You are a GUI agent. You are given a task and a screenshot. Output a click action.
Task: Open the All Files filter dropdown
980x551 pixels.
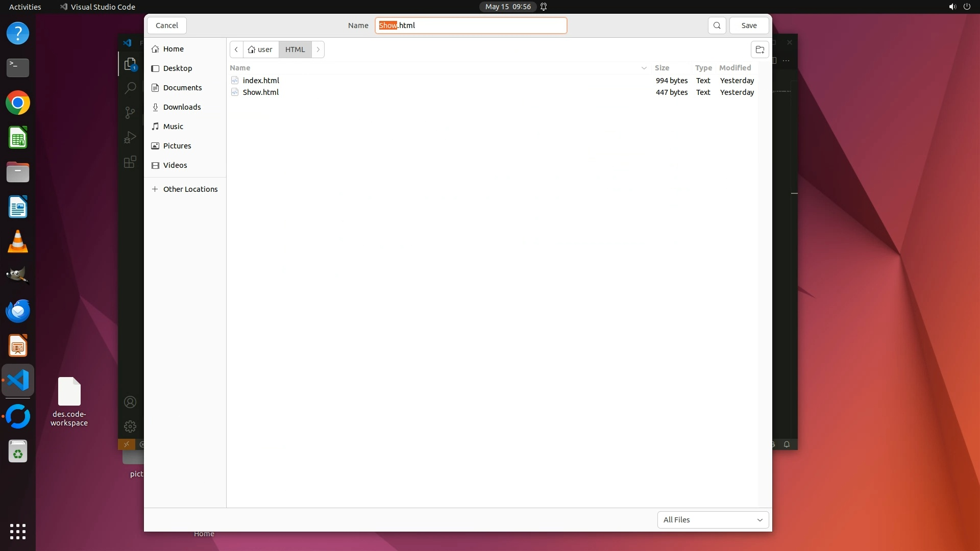pos(713,520)
